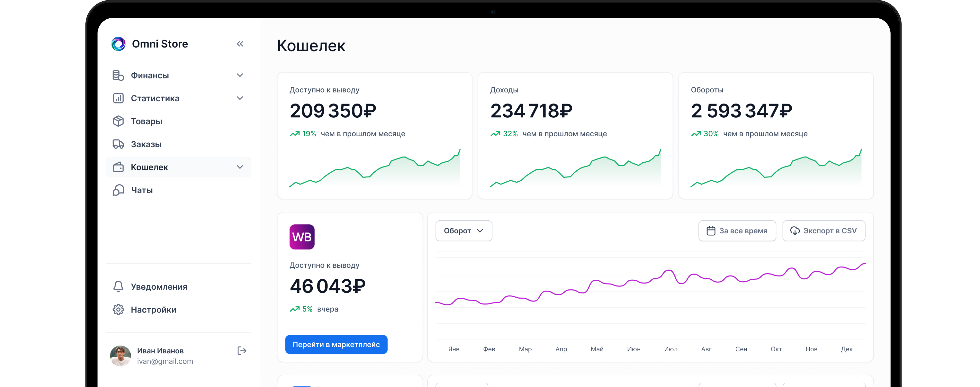
Task: Collapse the sidebar with double-chevron icon
Action: pyautogui.click(x=240, y=44)
